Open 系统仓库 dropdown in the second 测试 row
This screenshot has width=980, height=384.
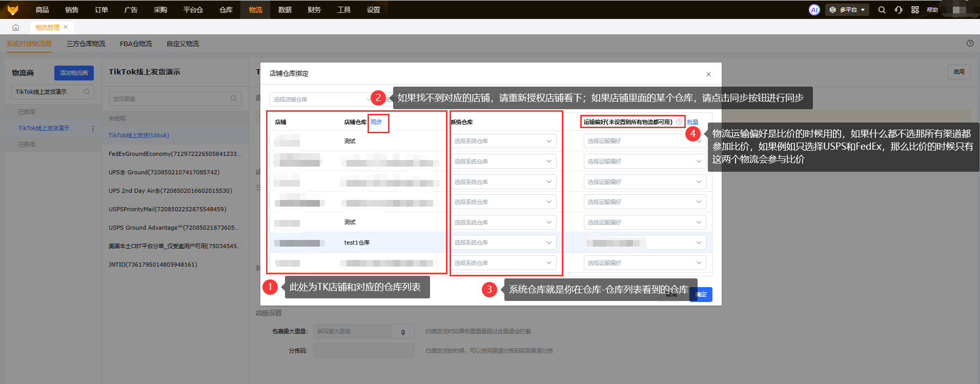(x=503, y=223)
